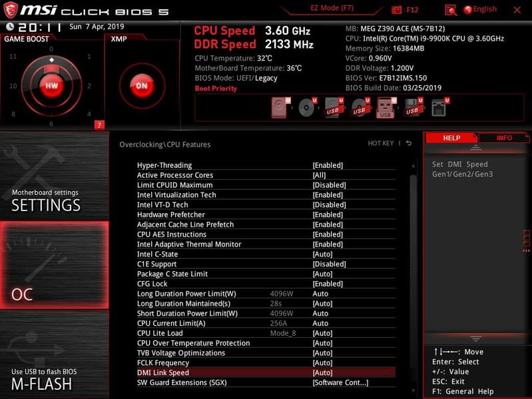Toggle the XMP ON button
Image resolution: width=532 pixels, height=399 pixels.
pos(142,85)
